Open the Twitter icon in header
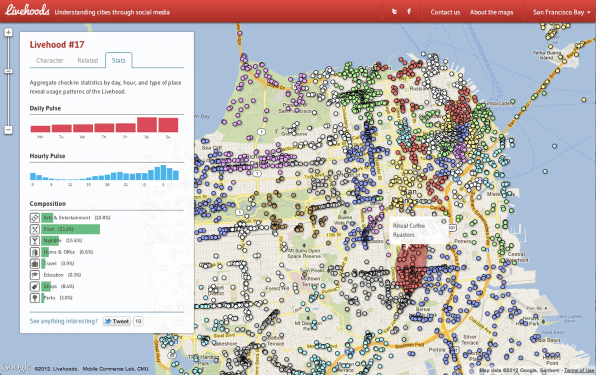596x375 pixels. point(394,11)
